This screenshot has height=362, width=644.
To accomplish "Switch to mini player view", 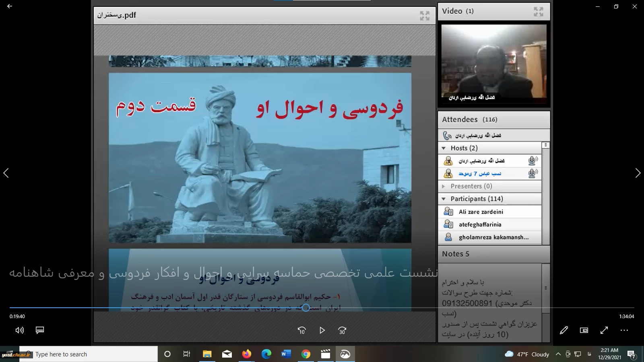I will tap(584, 330).
